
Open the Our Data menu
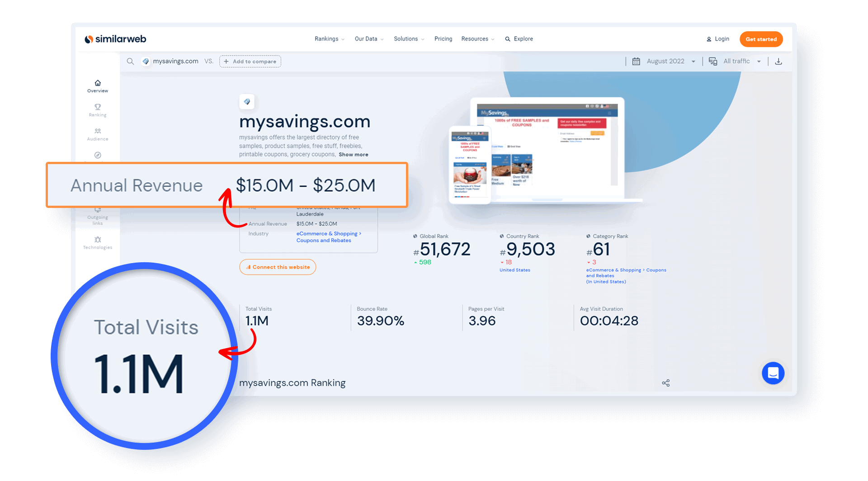pos(368,39)
